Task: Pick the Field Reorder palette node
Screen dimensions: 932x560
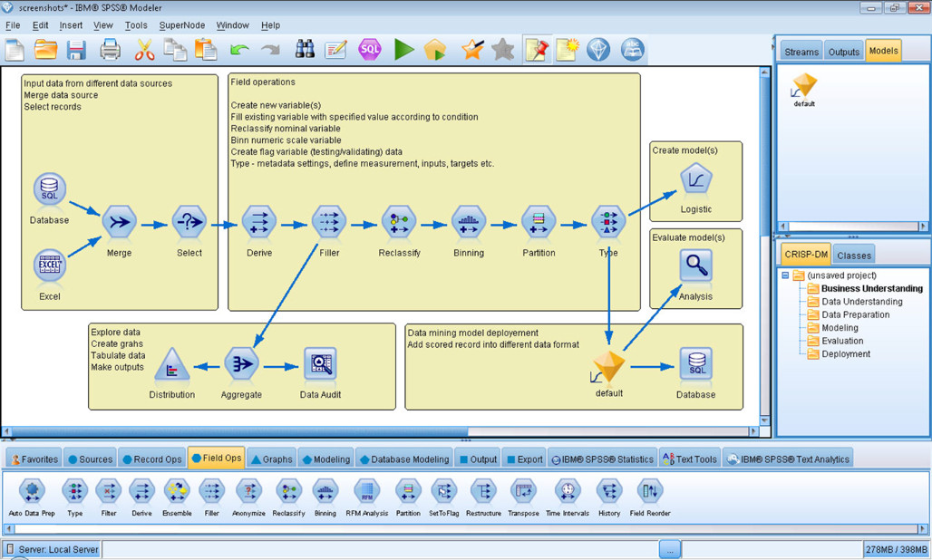Action: (650, 497)
